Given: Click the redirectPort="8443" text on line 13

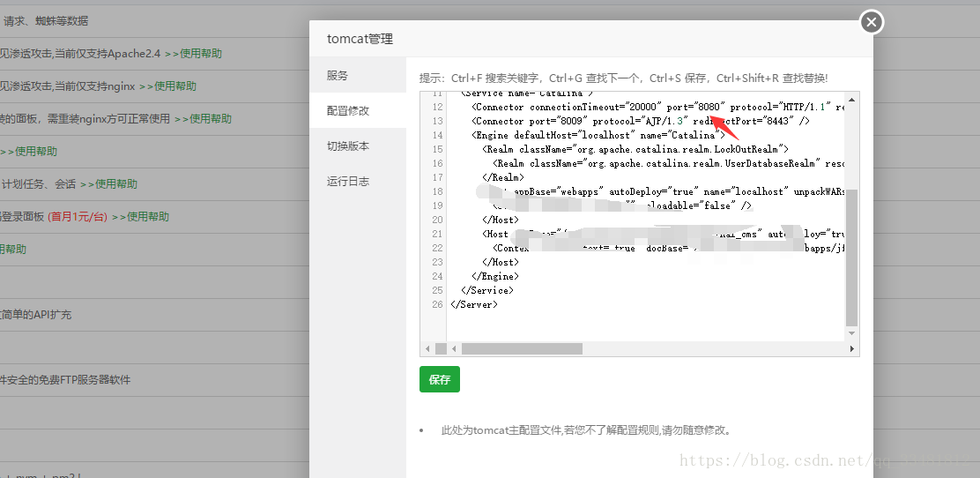Looking at the screenshot, I should tap(744, 122).
